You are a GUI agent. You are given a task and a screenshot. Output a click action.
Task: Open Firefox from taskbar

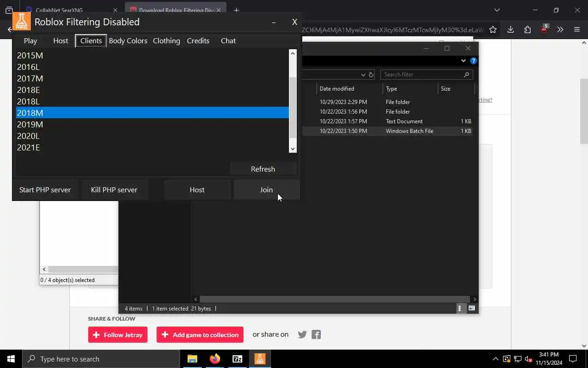pyautogui.click(x=215, y=359)
